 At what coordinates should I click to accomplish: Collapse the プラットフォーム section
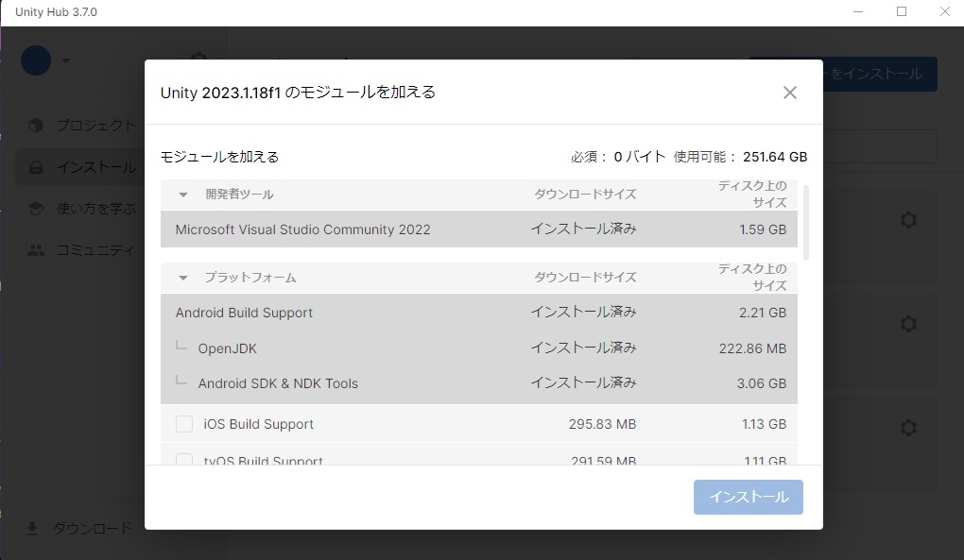tap(182, 278)
